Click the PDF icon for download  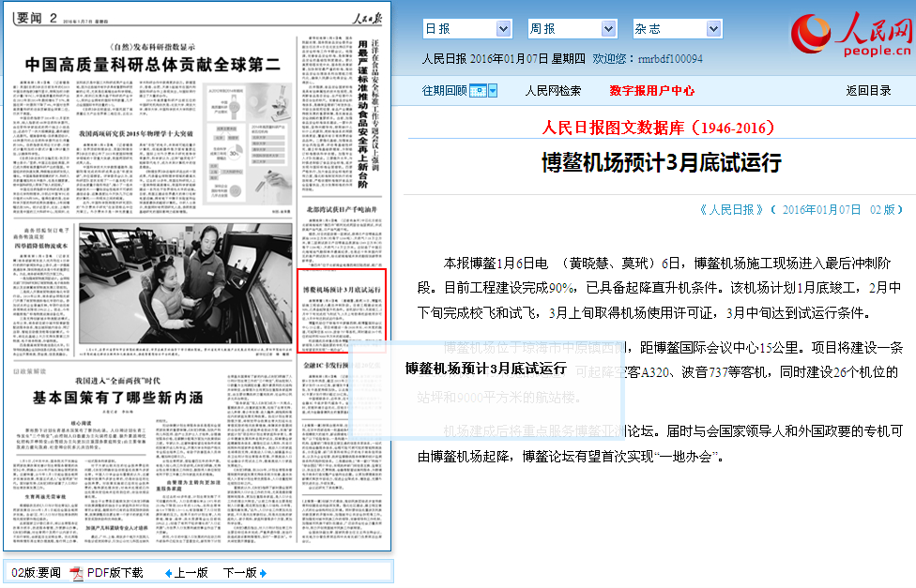pos(77,573)
